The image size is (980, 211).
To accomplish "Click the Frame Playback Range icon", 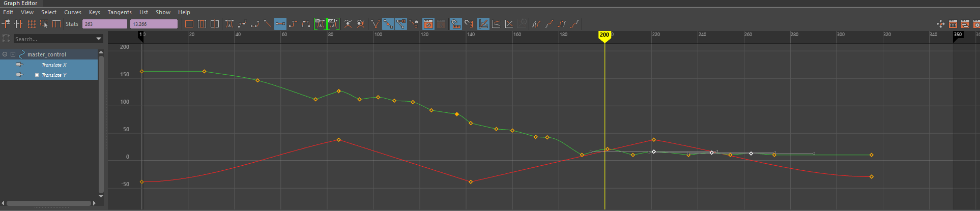I will pyautogui.click(x=202, y=24).
